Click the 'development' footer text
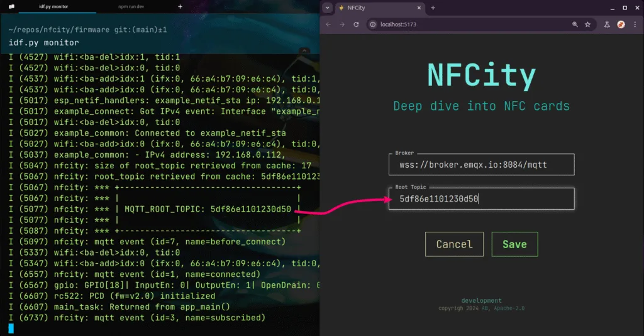This screenshot has width=644, height=336. pyautogui.click(x=481, y=301)
